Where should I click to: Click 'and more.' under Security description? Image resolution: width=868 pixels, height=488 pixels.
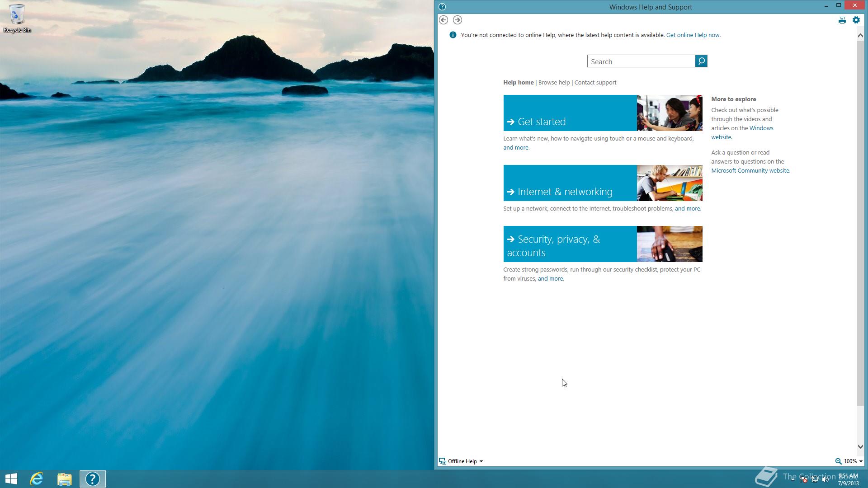coord(551,278)
